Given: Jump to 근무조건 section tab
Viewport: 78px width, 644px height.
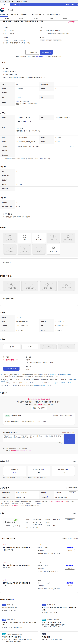Looking at the screenshot, I should coord(22,18).
